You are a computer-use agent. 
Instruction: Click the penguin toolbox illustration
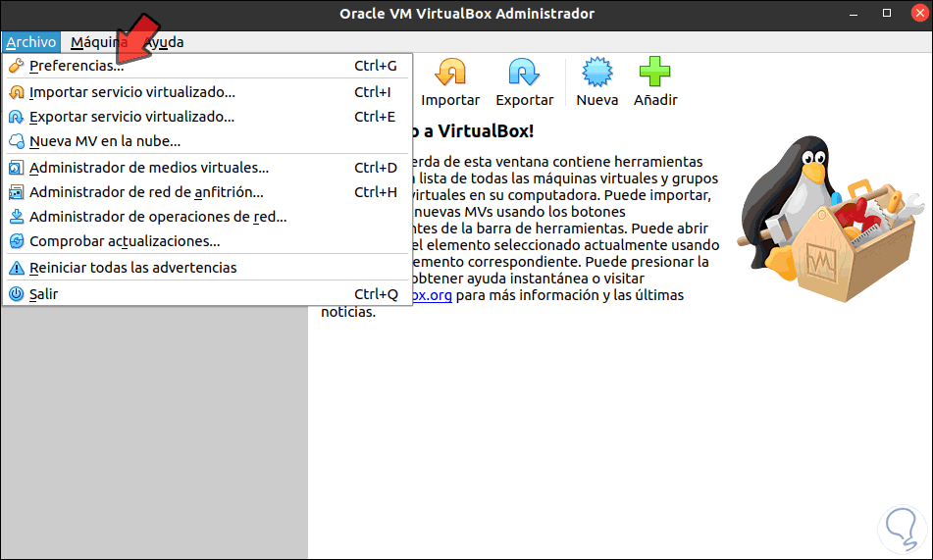[x=830, y=218]
